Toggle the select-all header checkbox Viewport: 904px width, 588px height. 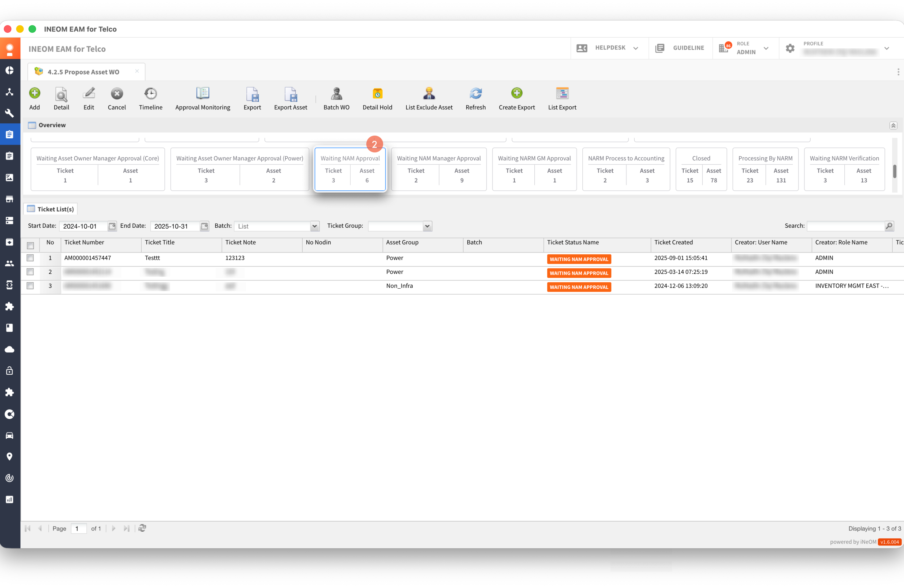tap(30, 245)
